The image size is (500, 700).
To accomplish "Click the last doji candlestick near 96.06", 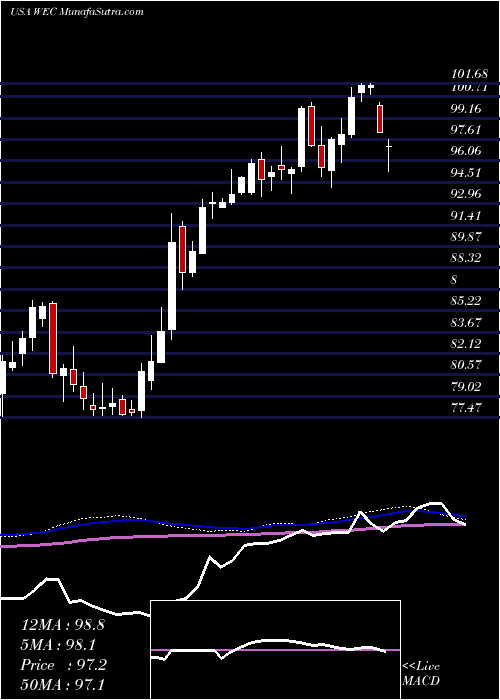I will [x=389, y=155].
